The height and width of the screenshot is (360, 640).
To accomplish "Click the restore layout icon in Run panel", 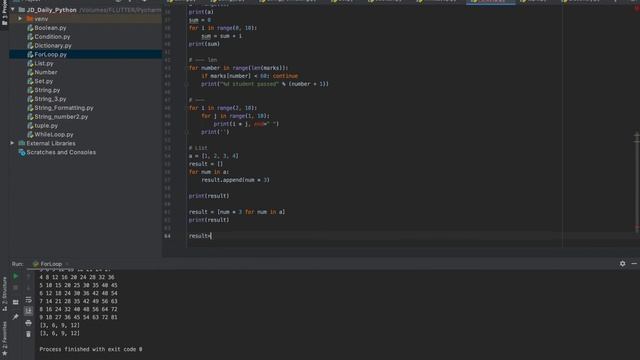I will tap(16, 302).
